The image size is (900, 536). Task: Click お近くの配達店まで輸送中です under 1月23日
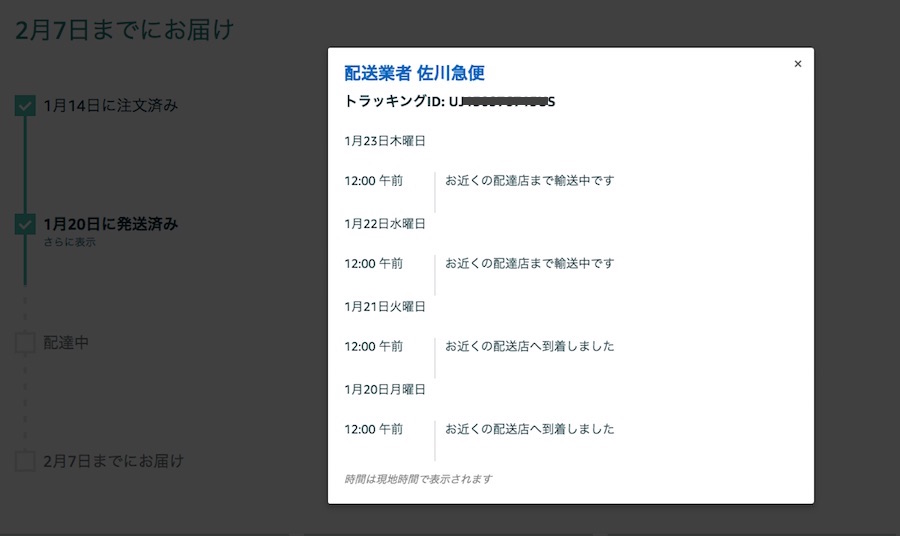pyautogui.click(x=529, y=181)
